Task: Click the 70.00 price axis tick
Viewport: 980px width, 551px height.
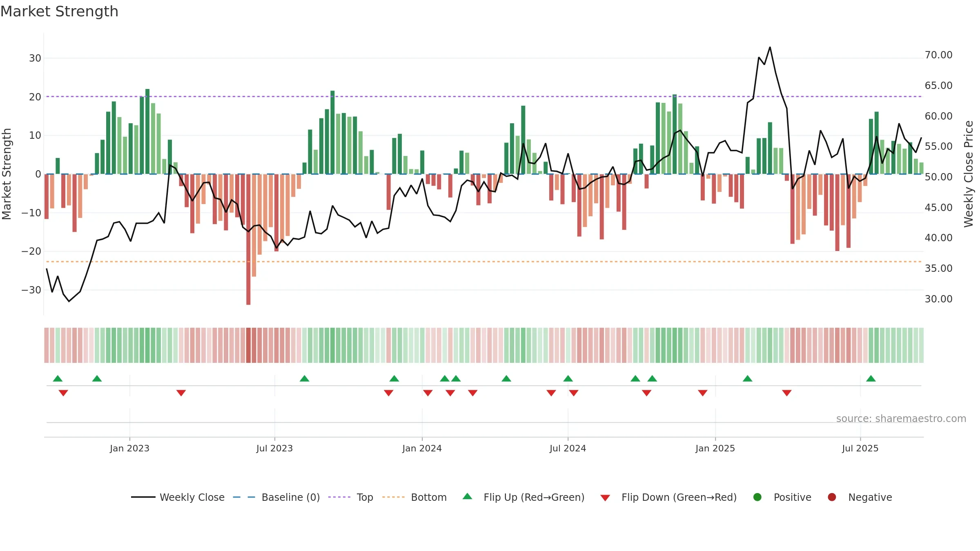Action: (x=938, y=55)
